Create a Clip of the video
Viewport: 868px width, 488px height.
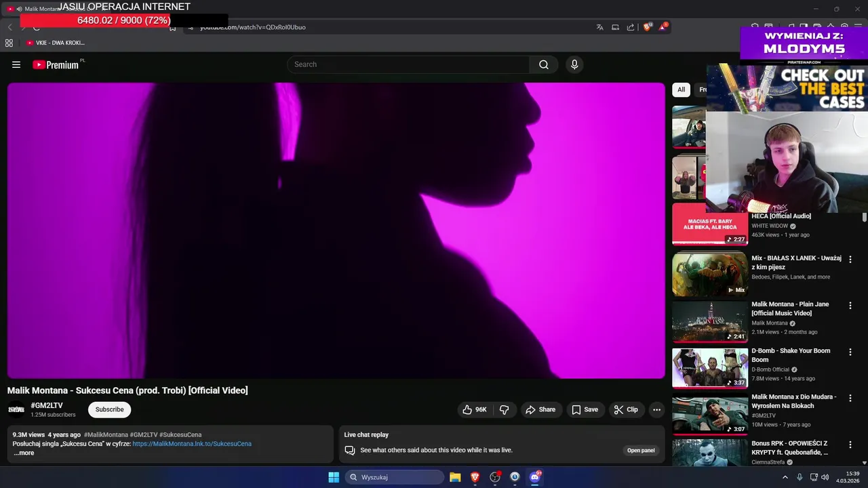(x=626, y=409)
